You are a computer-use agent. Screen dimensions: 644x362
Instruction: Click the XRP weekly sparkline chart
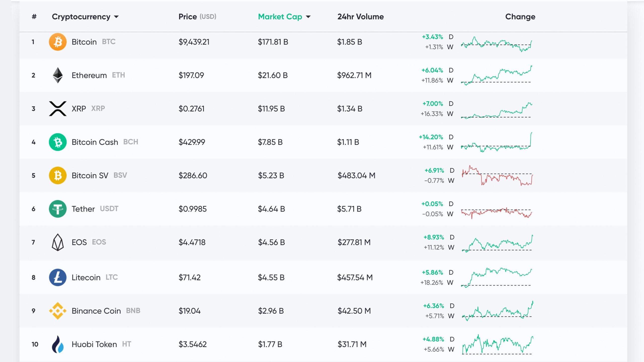coord(496,110)
